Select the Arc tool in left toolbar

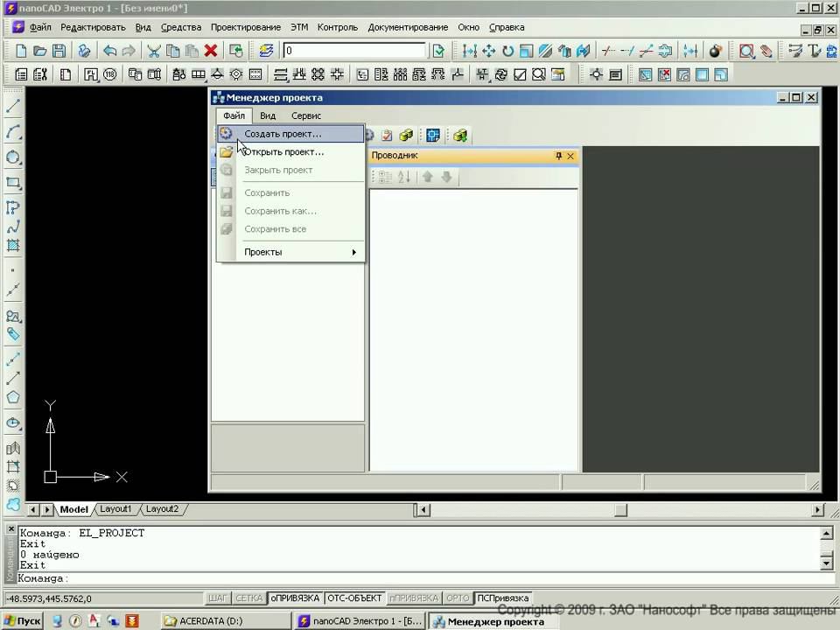(x=13, y=132)
